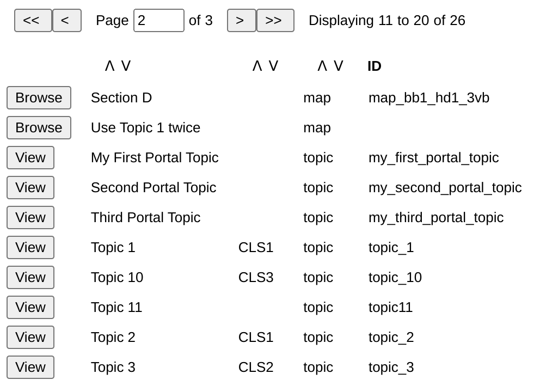View Second Portal Topic
The image size is (540, 392).
tap(30, 188)
